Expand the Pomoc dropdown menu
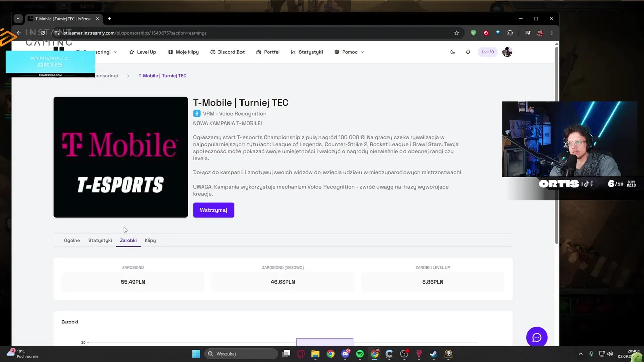Screen dimensions: 644x362 (349, 52)
